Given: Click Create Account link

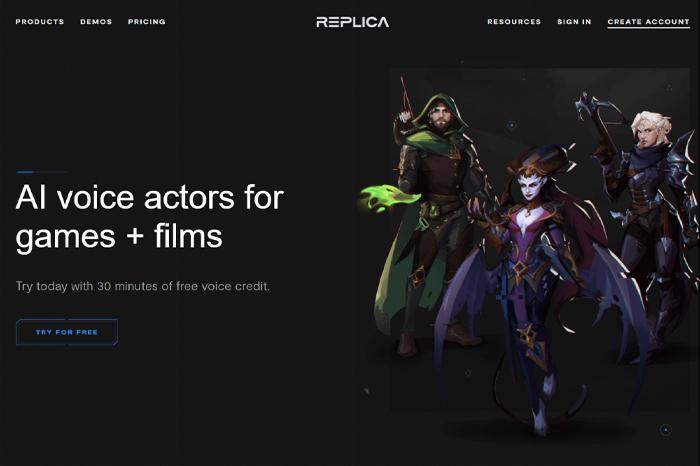Looking at the screenshot, I should 648,22.
